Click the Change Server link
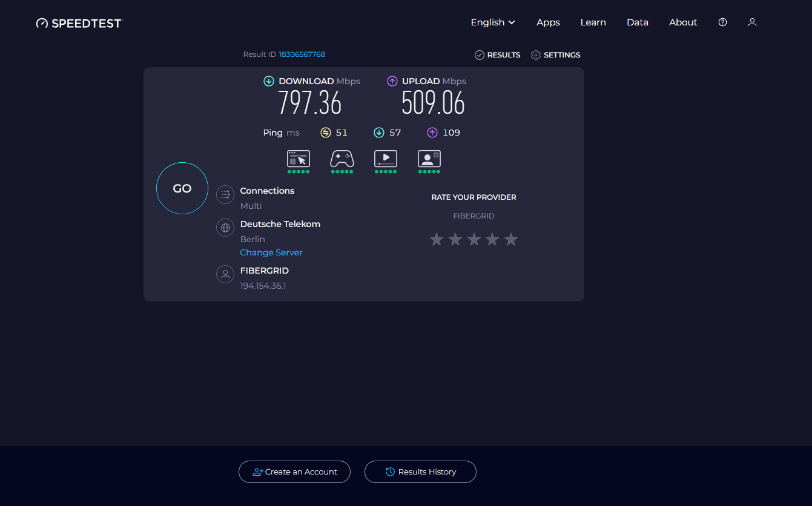Screen dimensions: 812x506 [271, 252]
